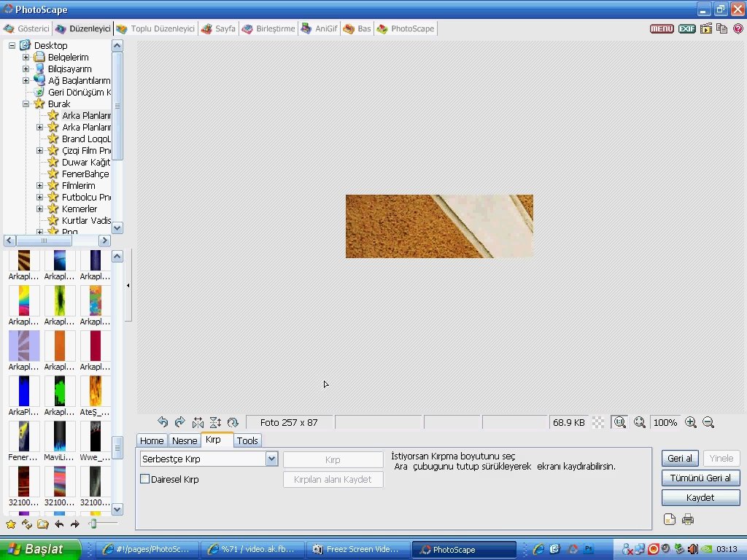Open the Başlat start menu
The height and width of the screenshot is (560, 747).
tap(40, 549)
